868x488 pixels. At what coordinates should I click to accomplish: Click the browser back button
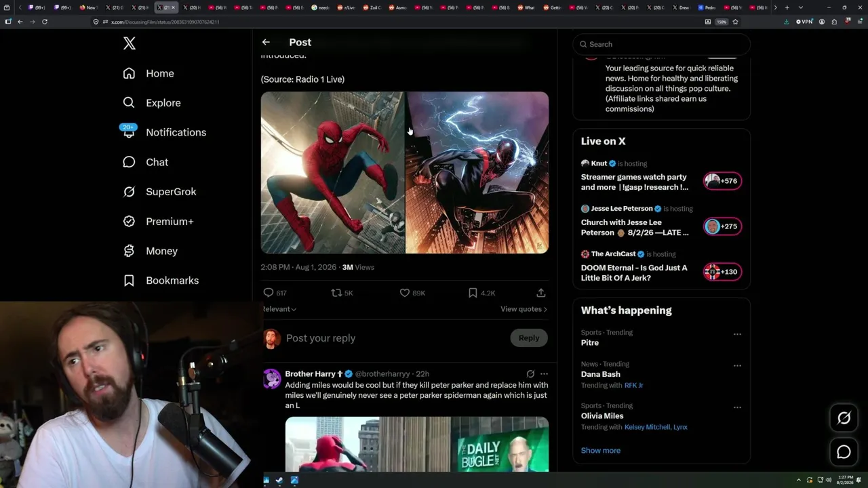[x=20, y=22]
